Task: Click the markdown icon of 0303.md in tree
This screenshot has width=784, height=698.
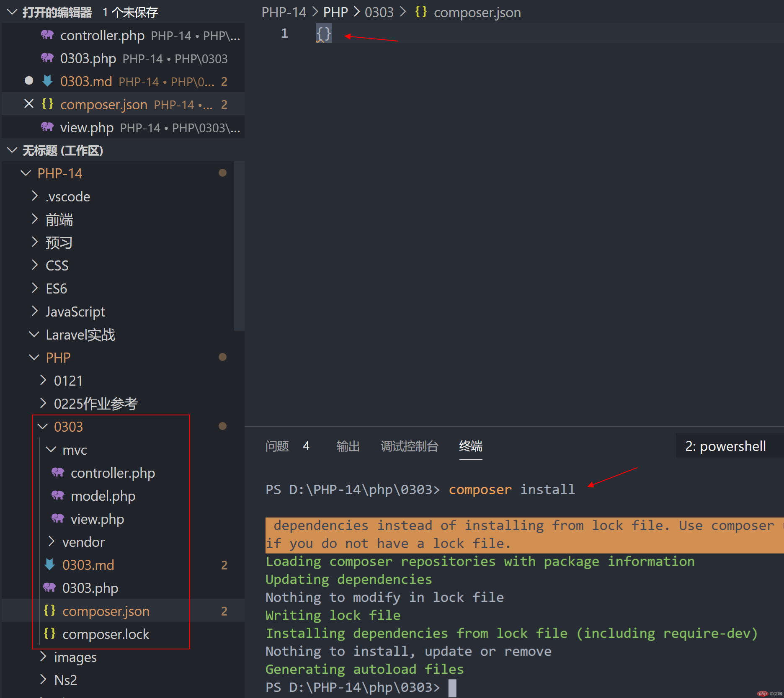Action: pyautogui.click(x=49, y=564)
